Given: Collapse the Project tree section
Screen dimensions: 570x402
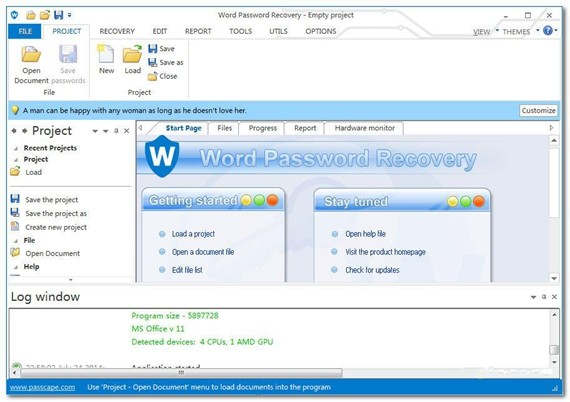Looking at the screenshot, I should coord(16,160).
